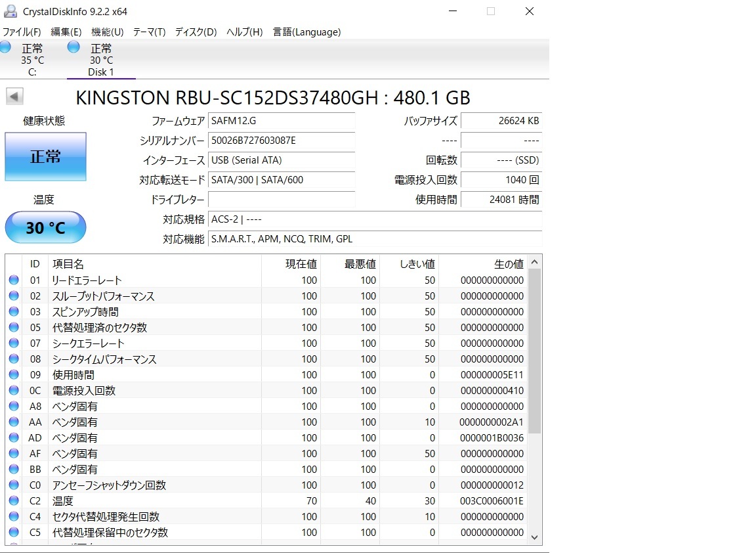The width and height of the screenshot is (756, 553).
Task: Click status dot for ID 05 代替処理済のセクタ数
Action: pos(14,327)
